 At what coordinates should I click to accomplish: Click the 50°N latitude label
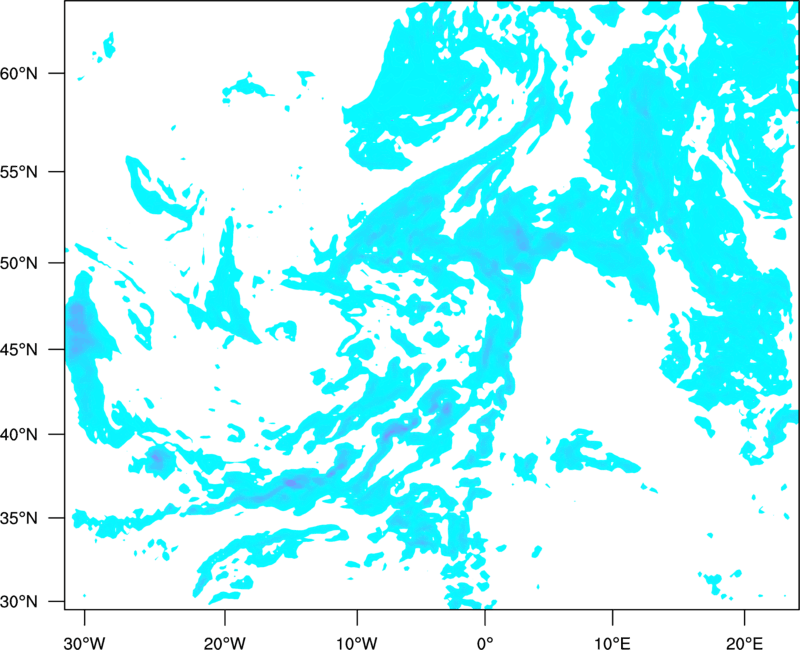19,263
